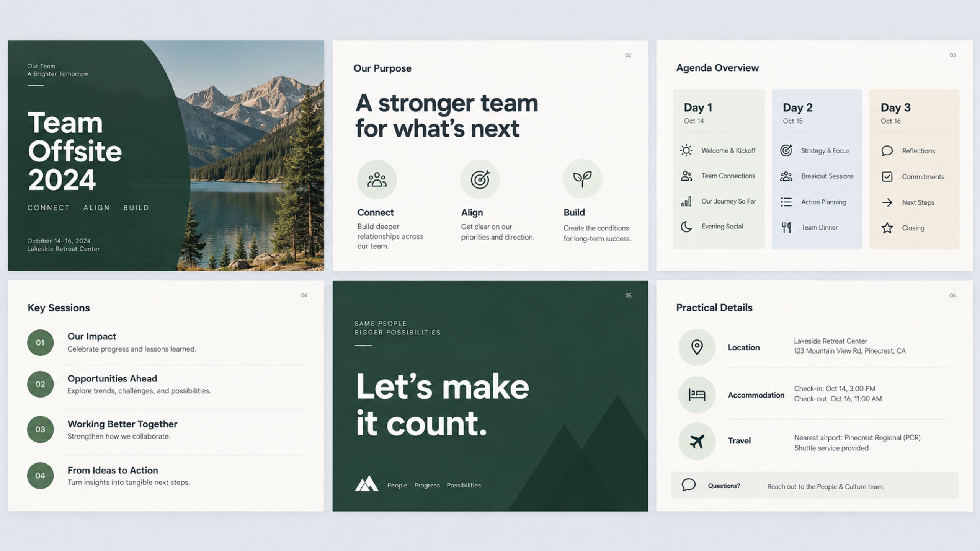
Task: Click the Build sprout icon
Action: (x=582, y=179)
